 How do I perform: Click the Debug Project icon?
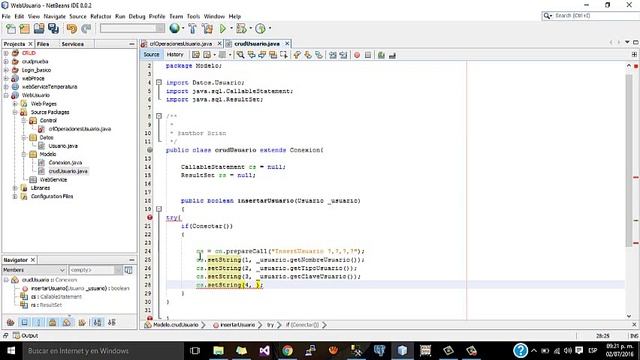(241, 29)
